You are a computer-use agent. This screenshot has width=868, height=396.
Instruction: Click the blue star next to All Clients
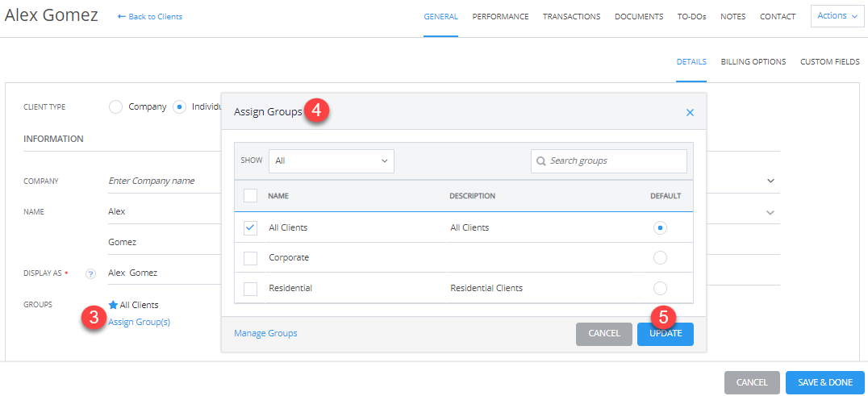(x=114, y=305)
